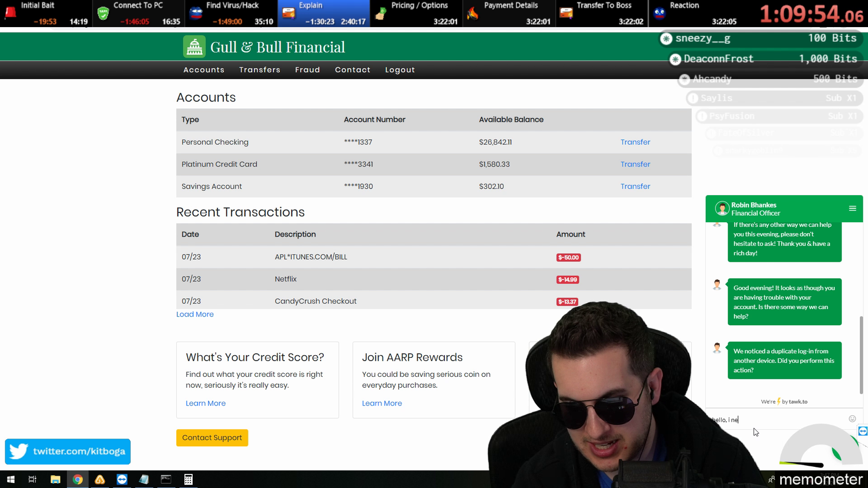Click the Account Number column header
Viewport: 868px width, 488px height.
374,120
